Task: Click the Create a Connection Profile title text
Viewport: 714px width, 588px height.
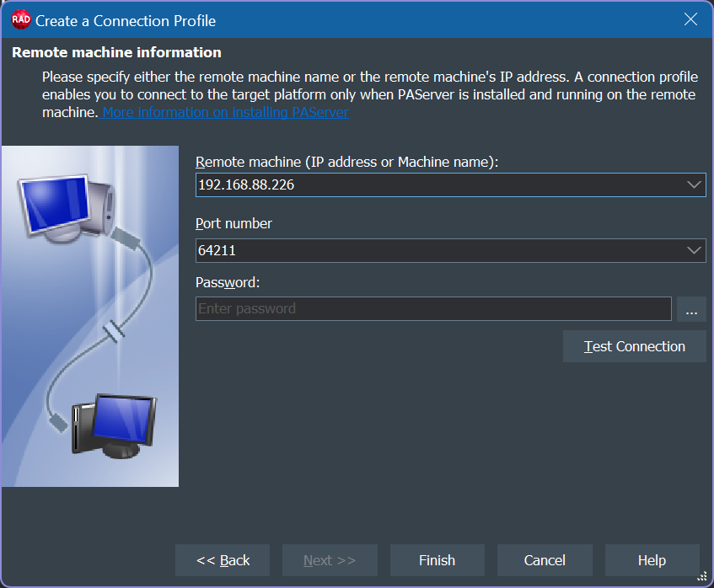Action: 126,21
